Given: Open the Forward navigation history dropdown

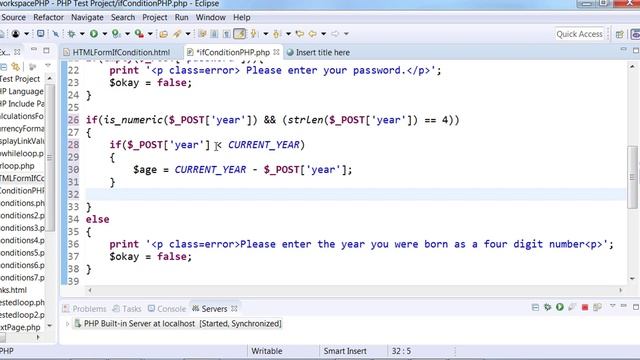Looking at the screenshot, I should pos(346,34).
